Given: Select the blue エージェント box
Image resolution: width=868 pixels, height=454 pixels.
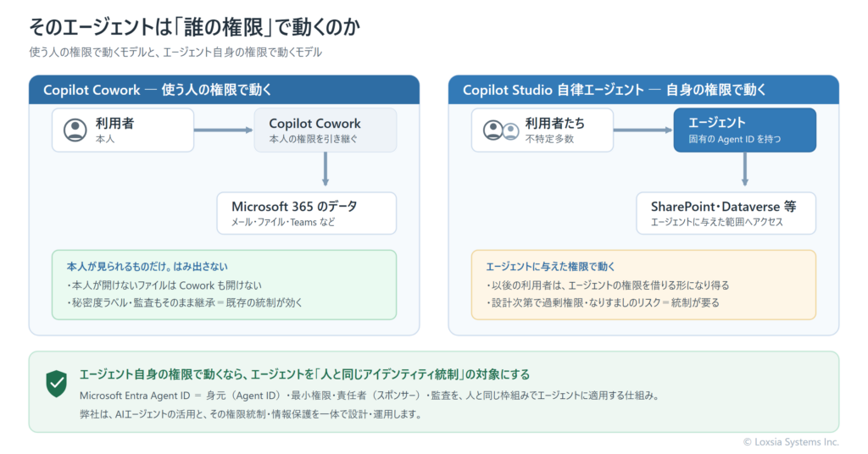Looking at the screenshot, I should (744, 130).
